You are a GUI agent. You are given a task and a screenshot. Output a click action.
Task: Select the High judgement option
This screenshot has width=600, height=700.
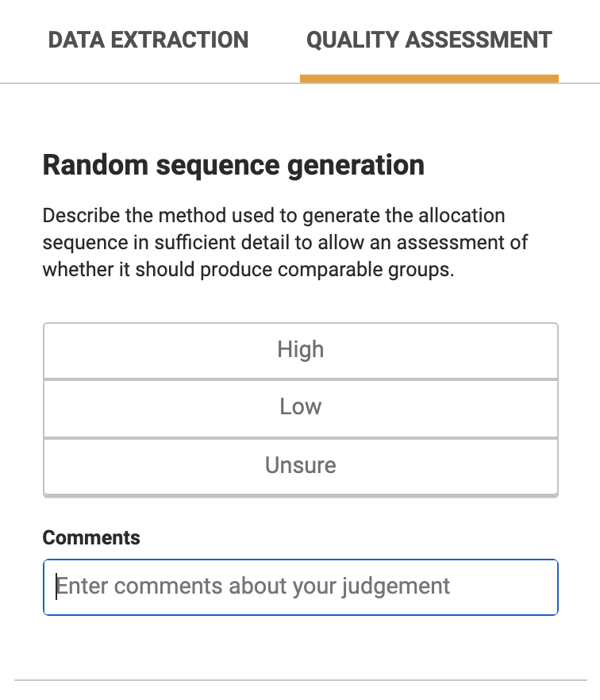(300, 350)
